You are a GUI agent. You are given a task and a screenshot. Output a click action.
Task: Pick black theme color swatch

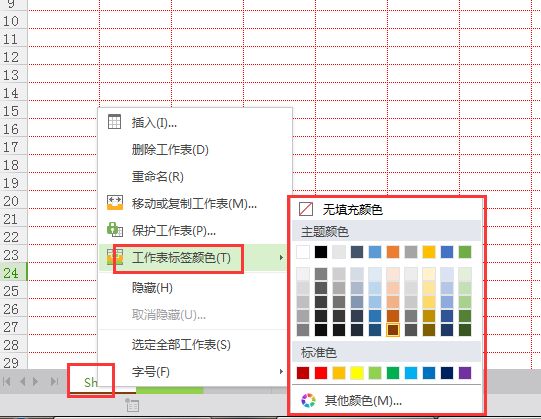tap(321, 252)
